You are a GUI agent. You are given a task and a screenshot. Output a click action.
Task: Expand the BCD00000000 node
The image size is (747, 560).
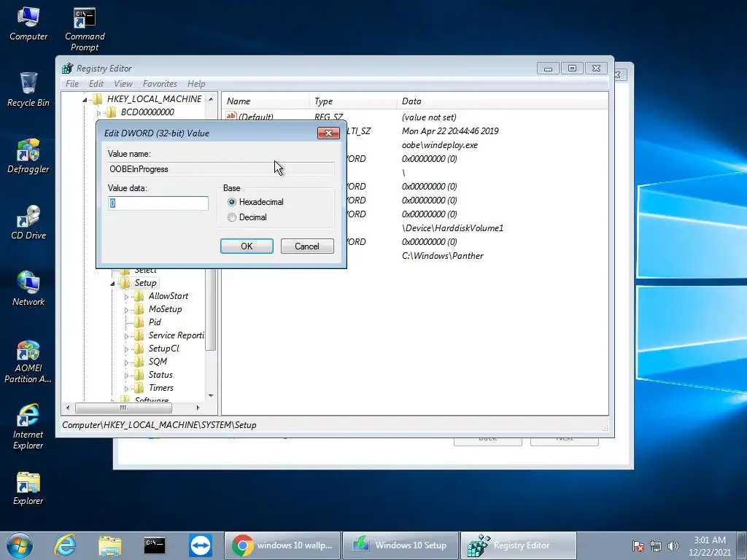pos(98,113)
